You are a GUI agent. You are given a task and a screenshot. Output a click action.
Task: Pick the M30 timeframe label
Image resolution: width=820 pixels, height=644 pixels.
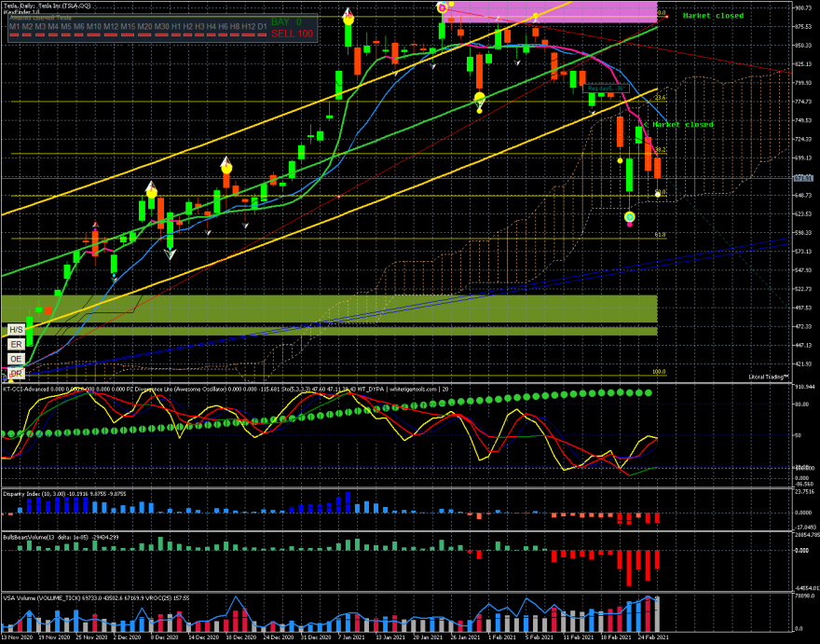[x=162, y=27]
